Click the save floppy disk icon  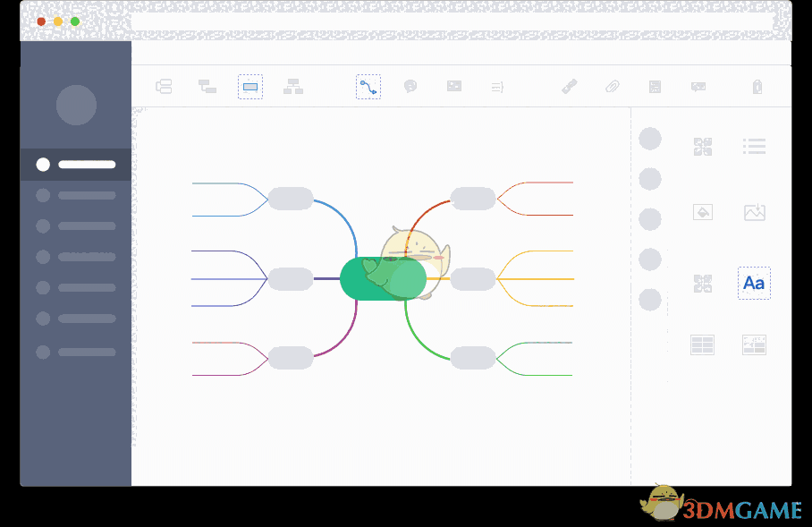click(655, 87)
